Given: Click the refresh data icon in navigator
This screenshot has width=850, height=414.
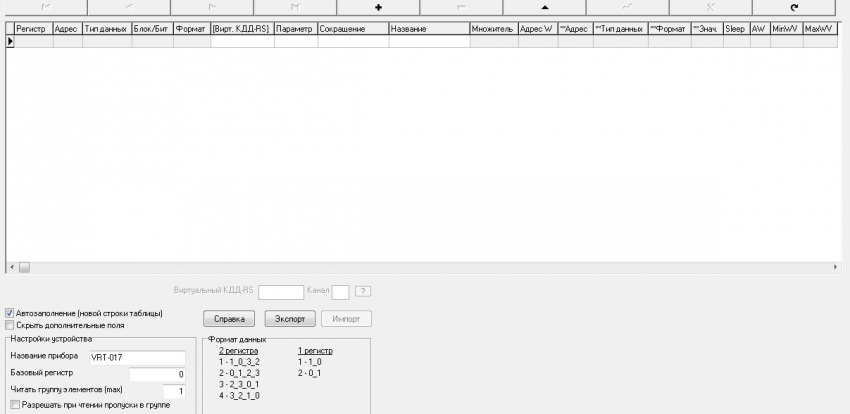Looking at the screenshot, I should 794,7.
